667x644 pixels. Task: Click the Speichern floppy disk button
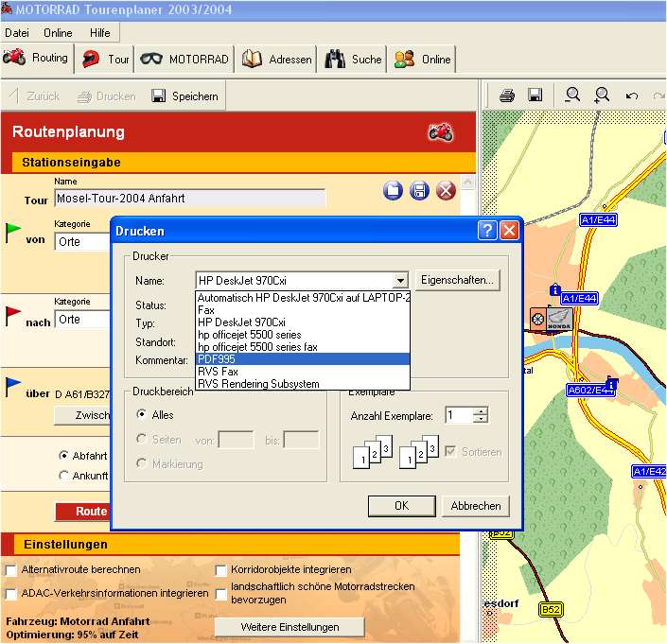185,96
